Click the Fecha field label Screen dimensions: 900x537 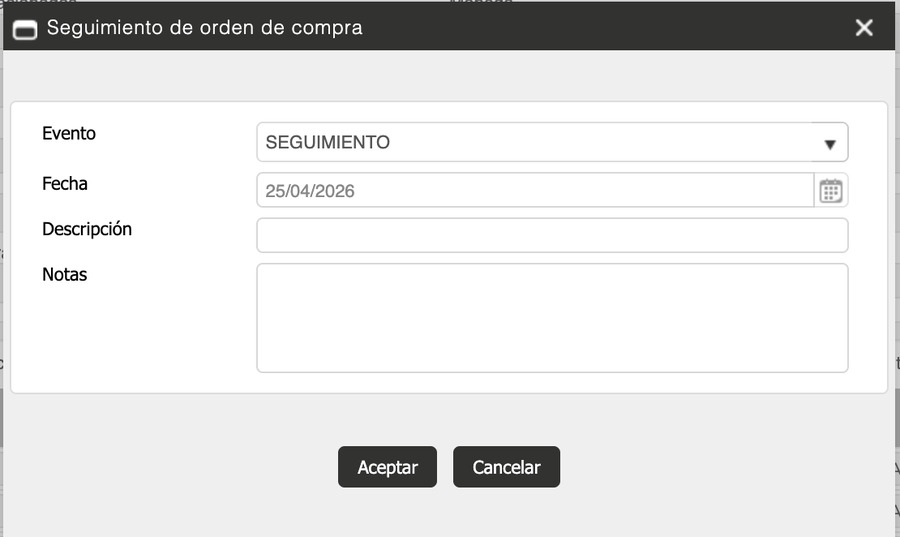pos(65,184)
